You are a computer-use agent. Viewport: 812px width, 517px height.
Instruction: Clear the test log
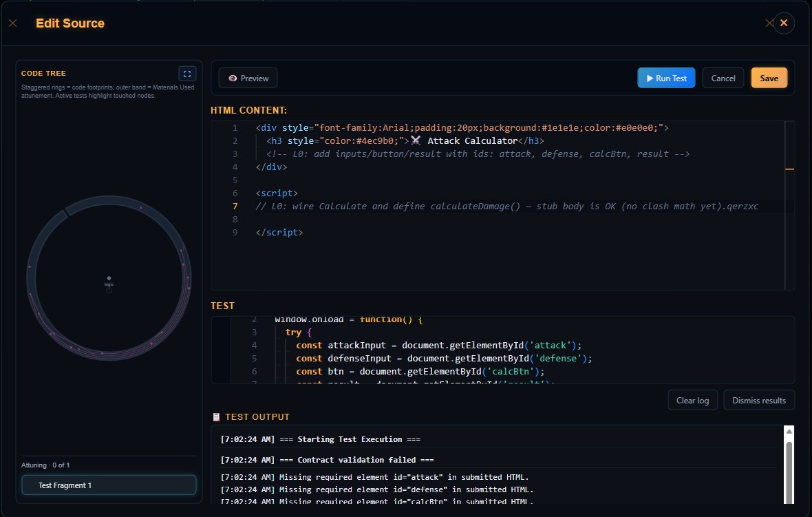point(692,401)
